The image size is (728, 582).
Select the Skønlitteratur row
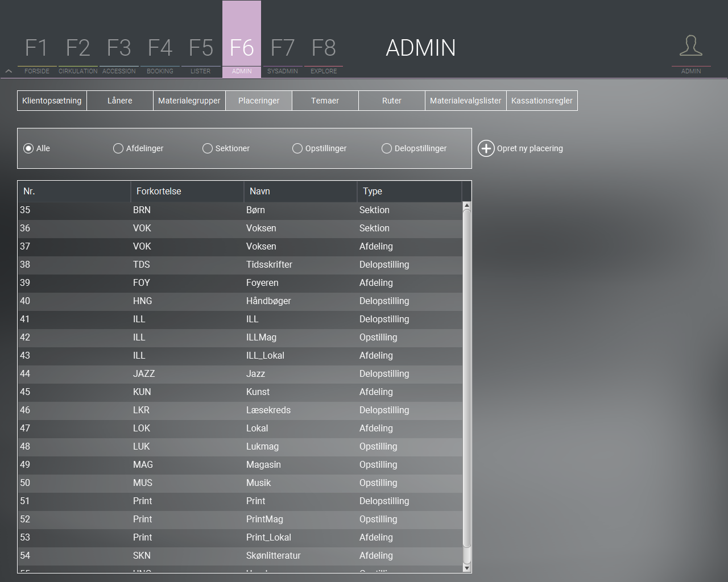240,555
